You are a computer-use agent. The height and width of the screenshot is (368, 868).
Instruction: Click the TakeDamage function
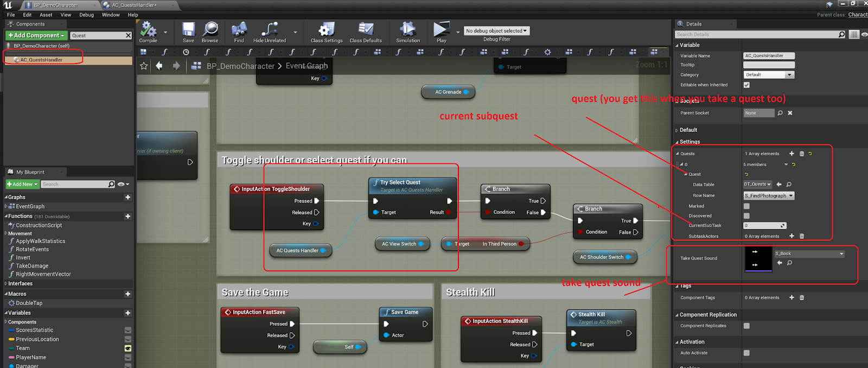[32, 266]
